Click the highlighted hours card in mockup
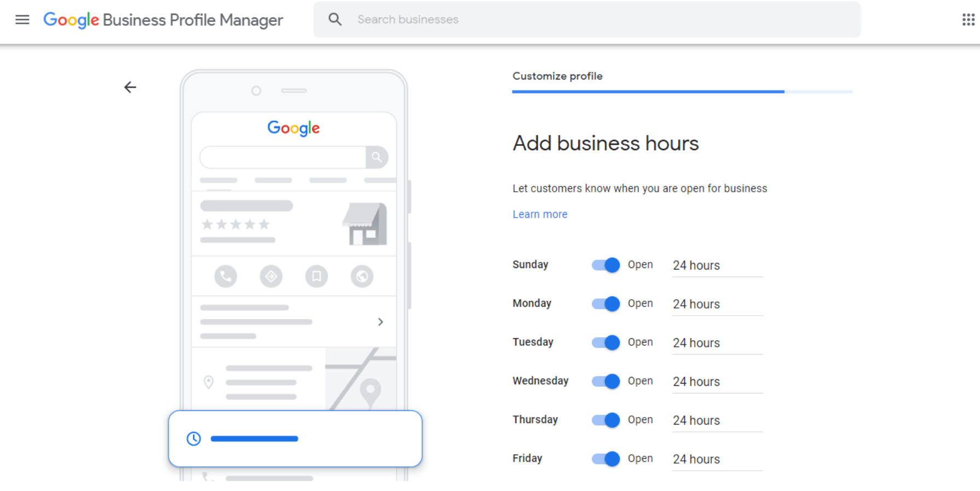 (x=295, y=438)
